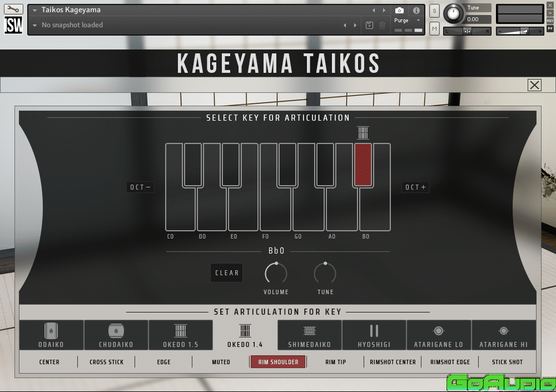556x392 pixels.
Task: Click the TUNE knob beside the VOLUME knob
Action: tap(325, 273)
